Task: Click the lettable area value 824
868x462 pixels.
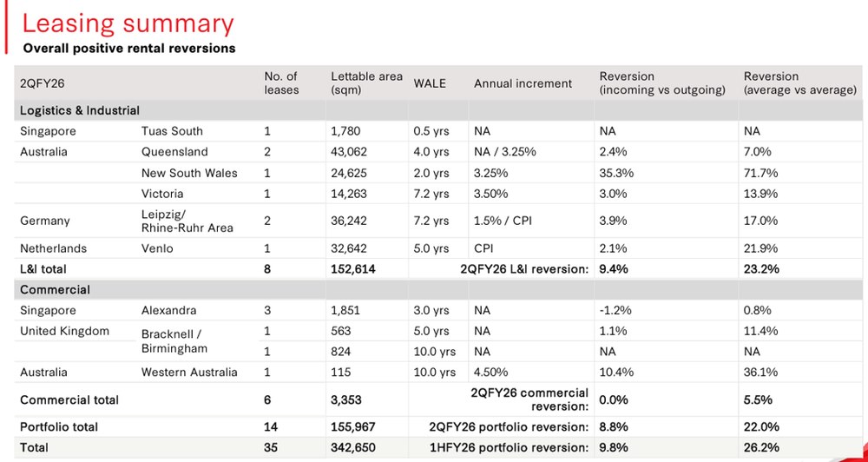Action: (x=341, y=352)
